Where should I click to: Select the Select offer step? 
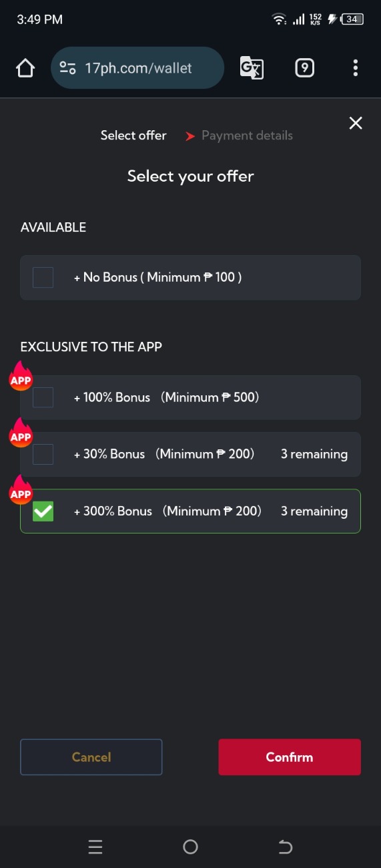click(133, 136)
